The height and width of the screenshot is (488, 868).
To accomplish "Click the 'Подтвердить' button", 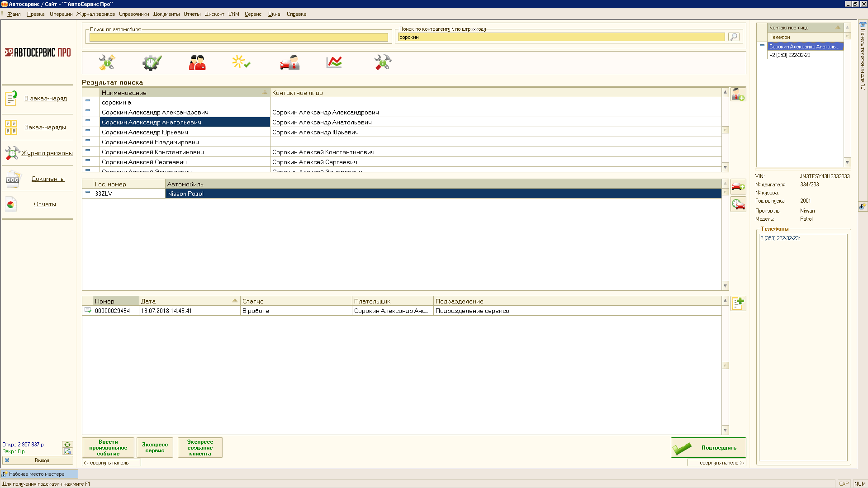I will 708,448.
